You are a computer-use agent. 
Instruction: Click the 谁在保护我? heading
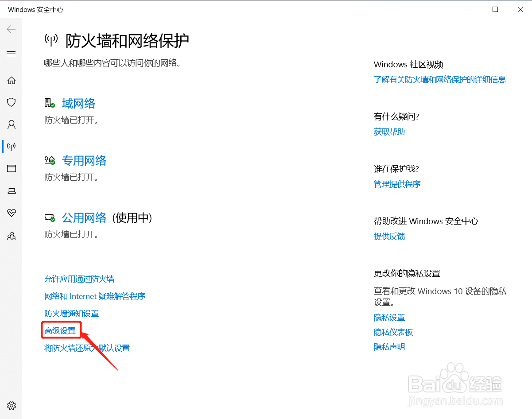pos(396,169)
